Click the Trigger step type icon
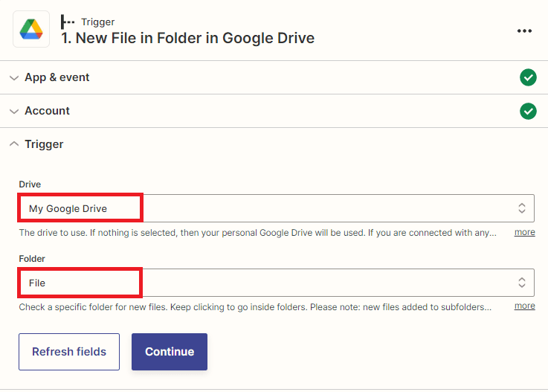 (x=68, y=22)
